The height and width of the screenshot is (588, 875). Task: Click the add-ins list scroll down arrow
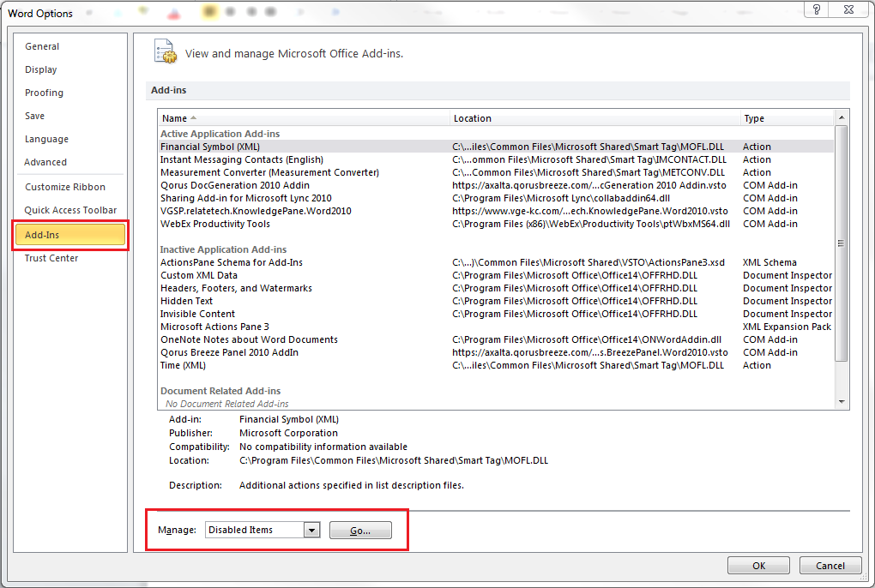[842, 402]
